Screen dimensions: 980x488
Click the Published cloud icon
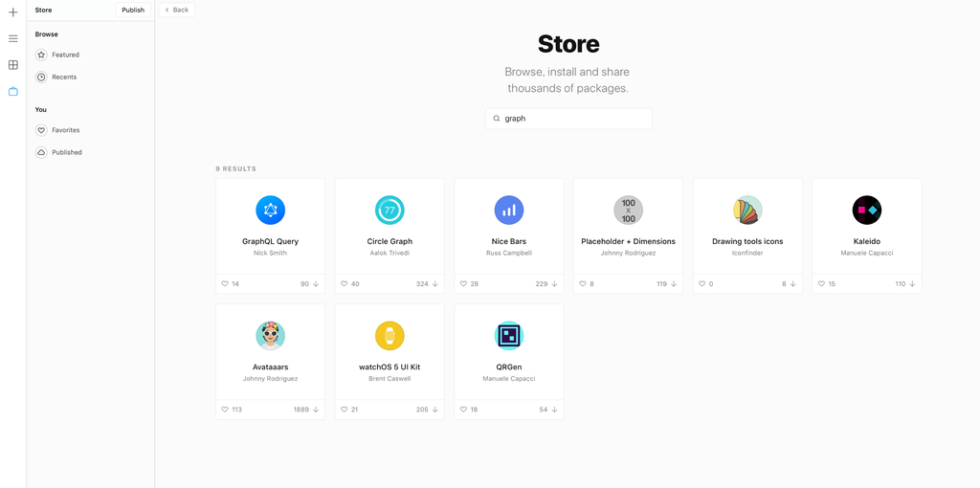tap(41, 152)
